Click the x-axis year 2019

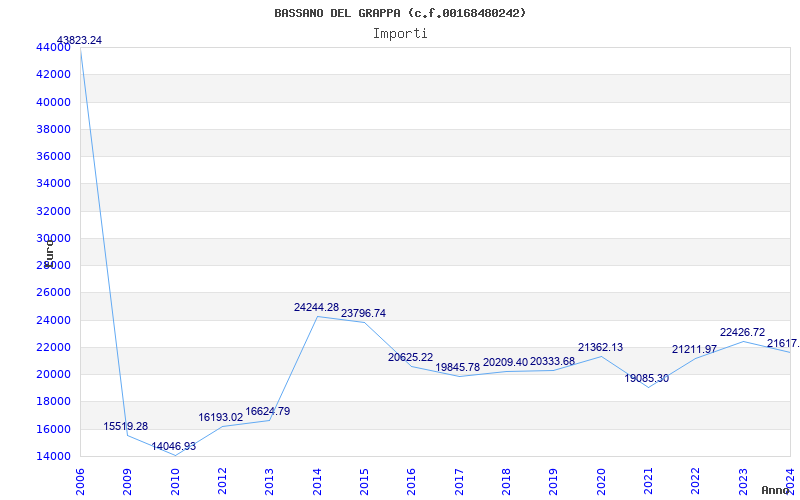tap(554, 482)
